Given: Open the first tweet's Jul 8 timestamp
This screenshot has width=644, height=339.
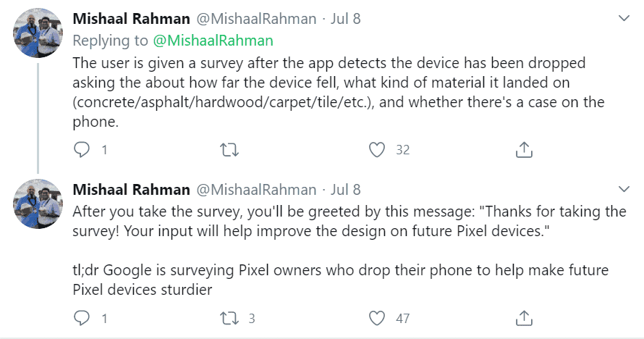Looking at the screenshot, I should (x=345, y=19).
